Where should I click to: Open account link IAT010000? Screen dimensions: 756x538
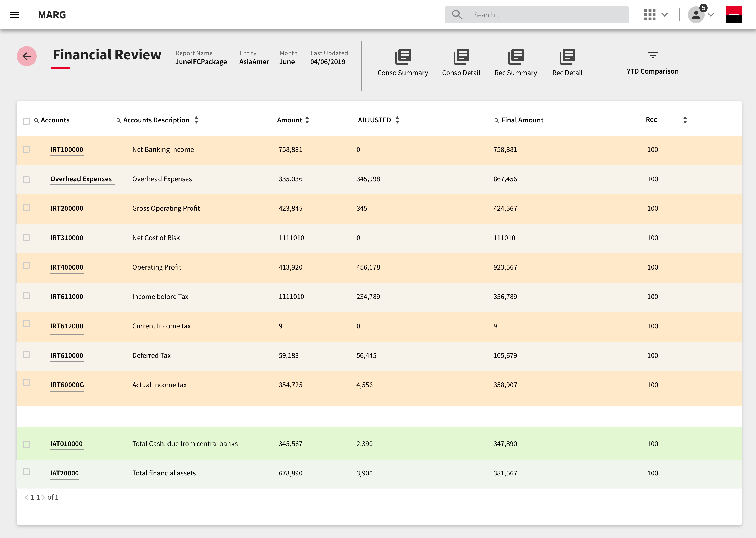point(66,444)
